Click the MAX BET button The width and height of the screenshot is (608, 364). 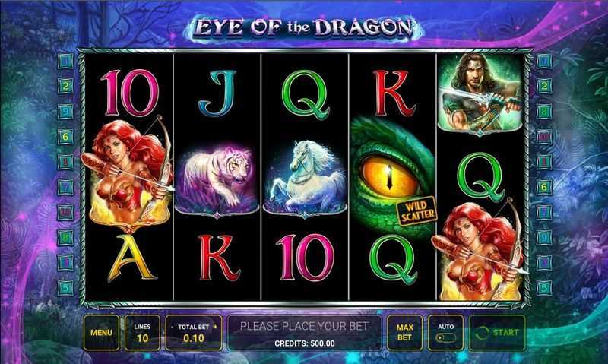404,333
